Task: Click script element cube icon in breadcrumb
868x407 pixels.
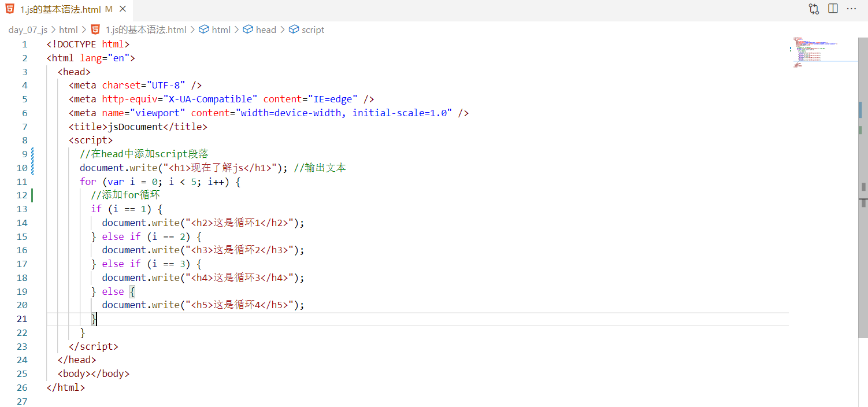Action: pyautogui.click(x=294, y=29)
